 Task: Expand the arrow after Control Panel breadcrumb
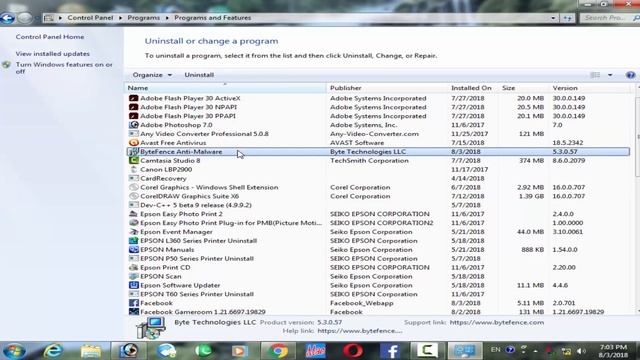(x=120, y=18)
